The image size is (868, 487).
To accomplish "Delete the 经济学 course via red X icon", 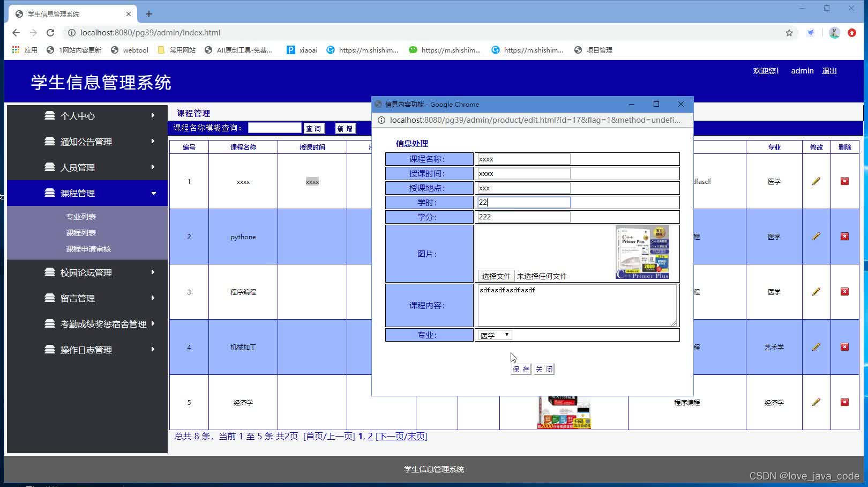I will [x=845, y=402].
